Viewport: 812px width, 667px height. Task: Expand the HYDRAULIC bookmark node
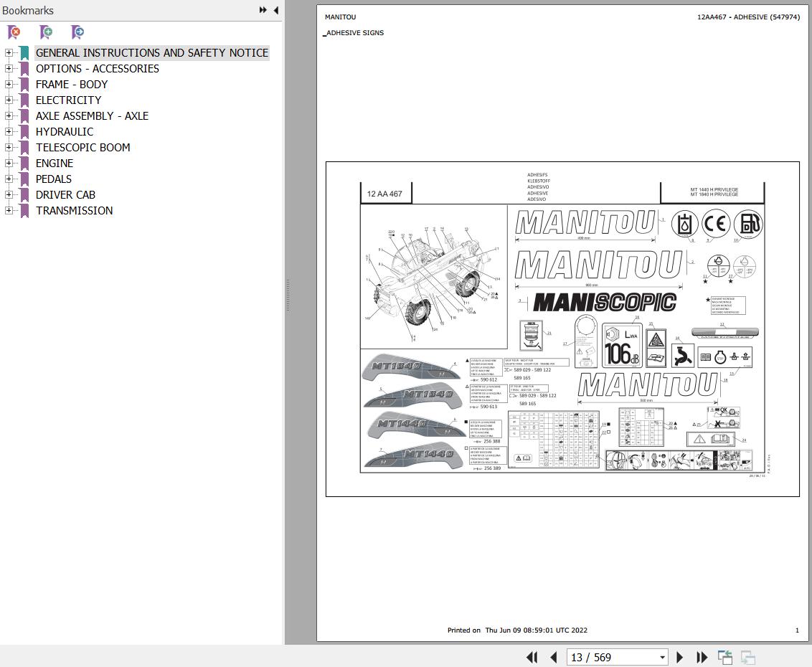(x=9, y=131)
